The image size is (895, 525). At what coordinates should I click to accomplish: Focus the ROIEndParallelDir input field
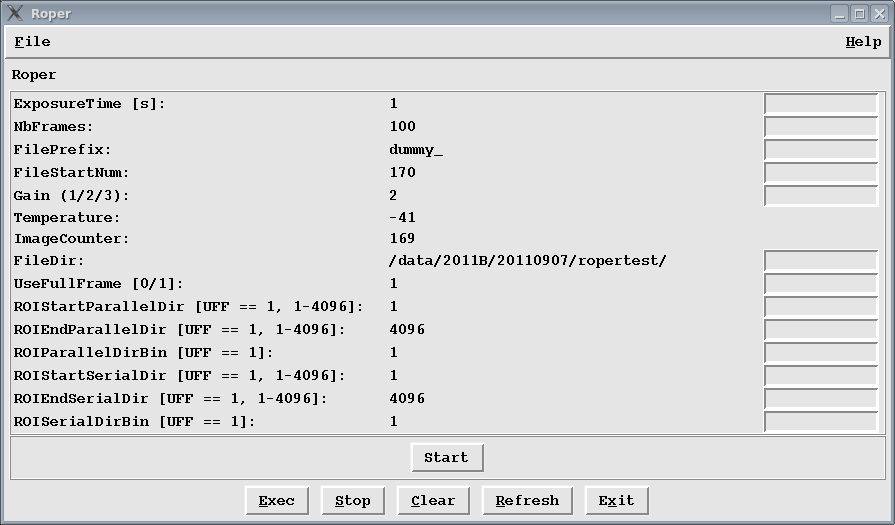(821, 330)
